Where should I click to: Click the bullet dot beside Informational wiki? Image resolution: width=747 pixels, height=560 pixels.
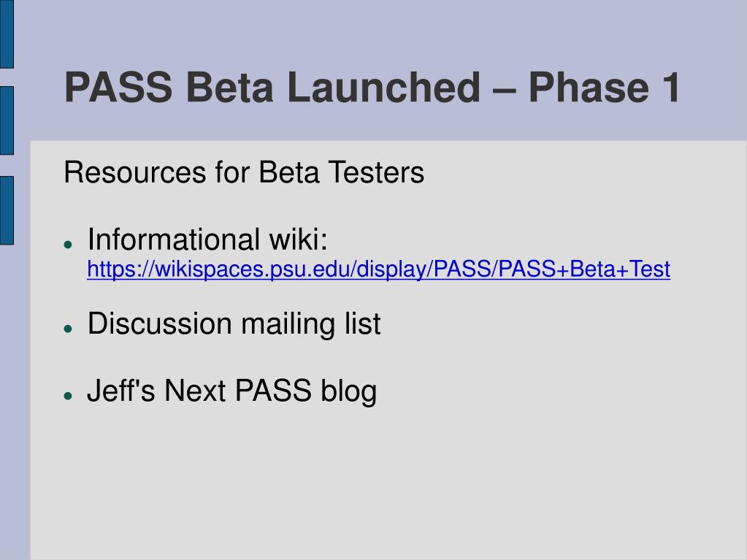(68, 245)
